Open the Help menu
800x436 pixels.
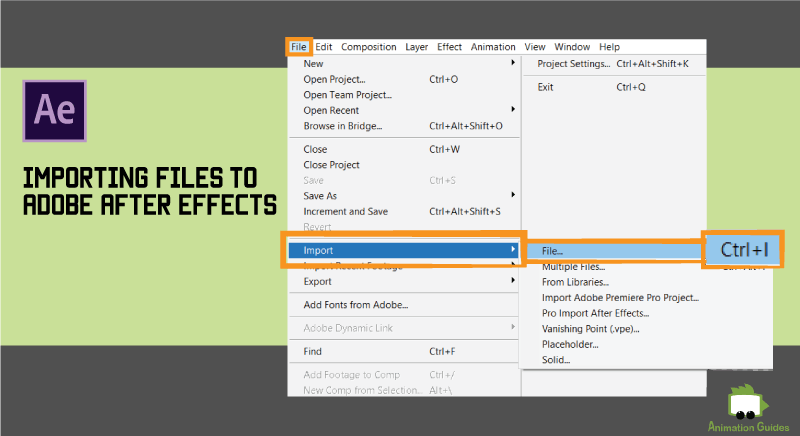[609, 47]
